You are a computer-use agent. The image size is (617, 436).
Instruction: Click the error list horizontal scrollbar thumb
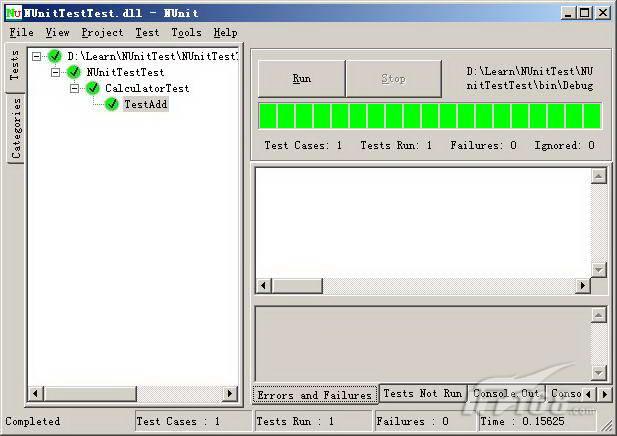pyautogui.click(x=297, y=286)
